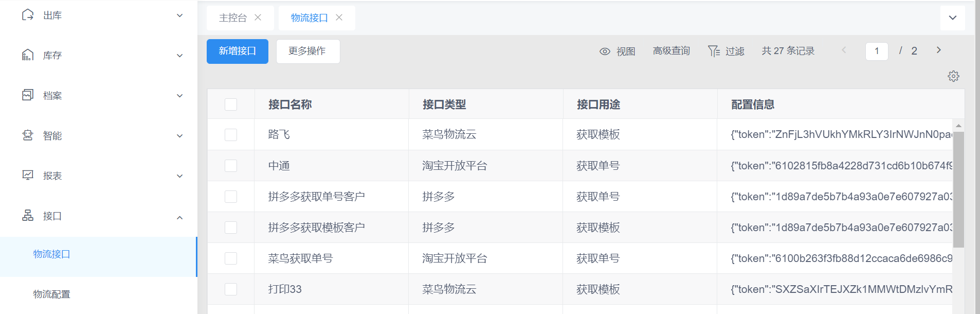Click 拼多多 type in 拼多多获取模板客户 row
The height and width of the screenshot is (314, 980).
pyautogui.click(x=439, y=228)
